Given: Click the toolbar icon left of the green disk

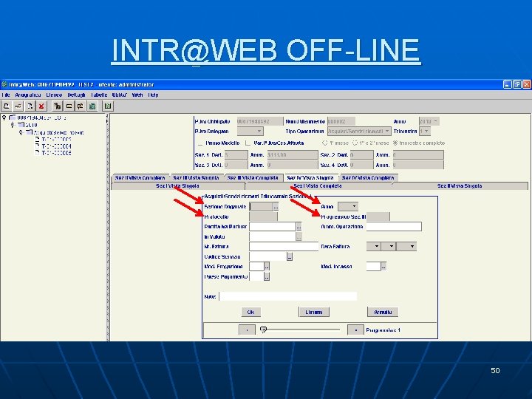Looking at the screenshot, I should (x=81, y=106).
